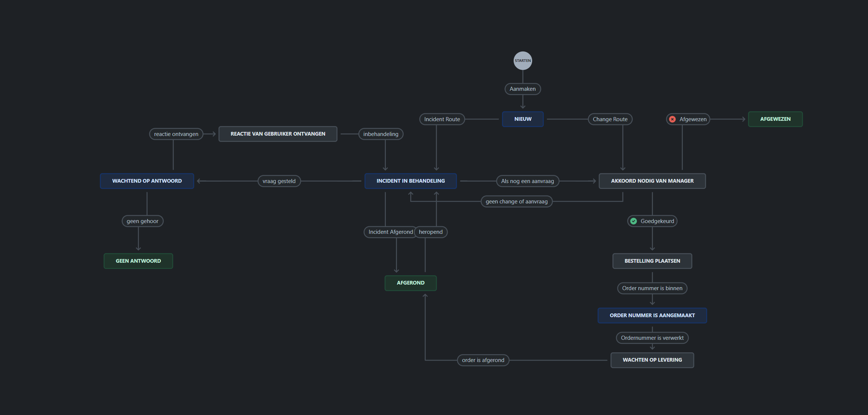Click the WACHTEND OP ANTWOORD state

(x=147, y=181)
